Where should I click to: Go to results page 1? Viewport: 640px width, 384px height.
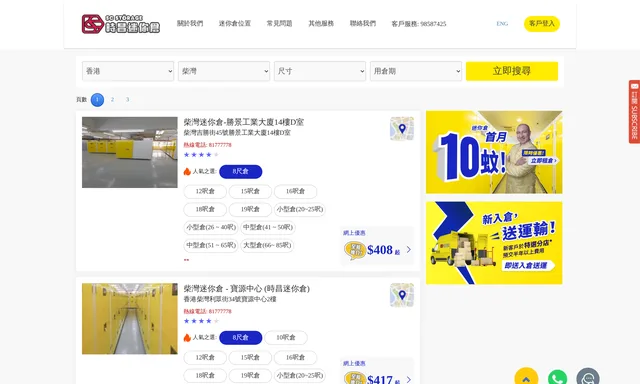[97, 100]
